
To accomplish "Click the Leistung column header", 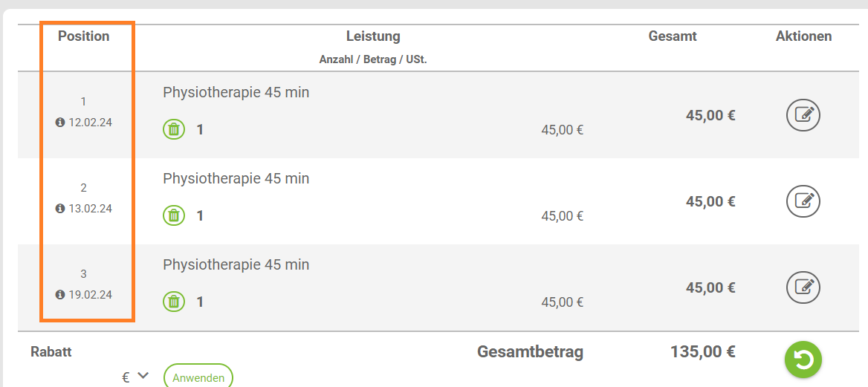I will (373, 36).
